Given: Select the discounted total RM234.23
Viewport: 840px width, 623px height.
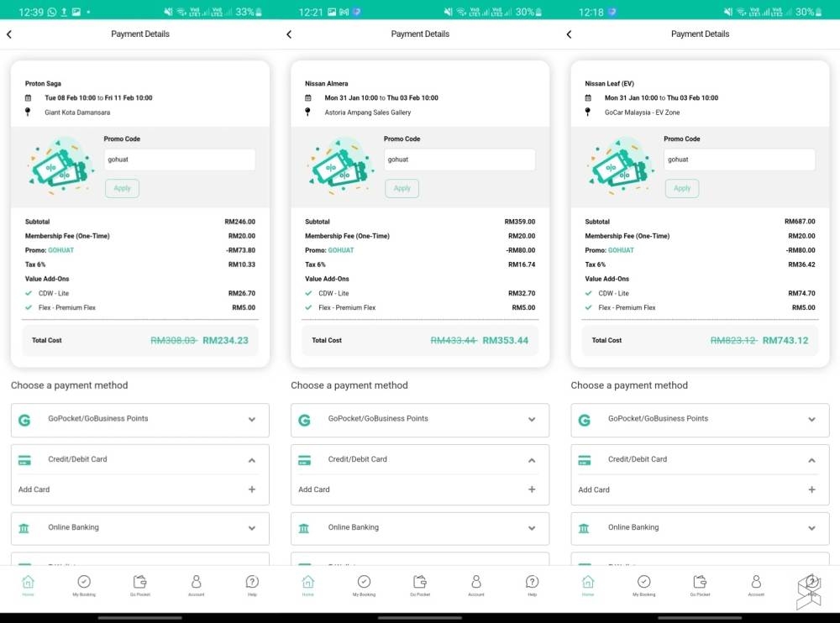Looking at the screenshot, I should [225, 340].
